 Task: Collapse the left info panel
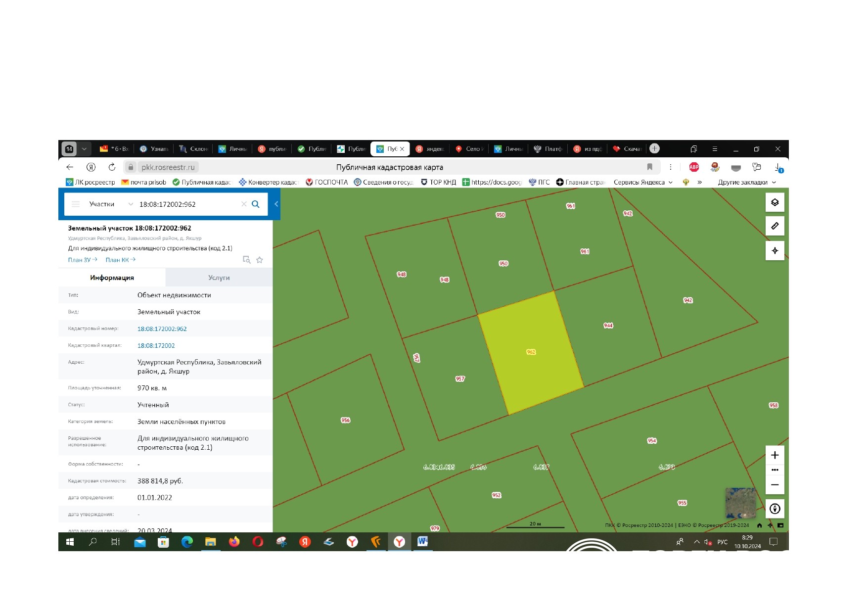coord(276,204)
